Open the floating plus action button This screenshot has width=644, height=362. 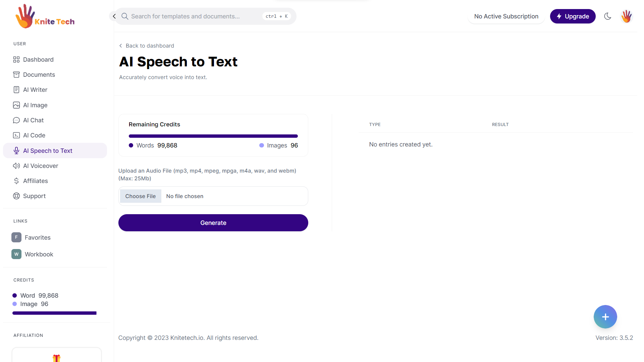tap(605, 317)
